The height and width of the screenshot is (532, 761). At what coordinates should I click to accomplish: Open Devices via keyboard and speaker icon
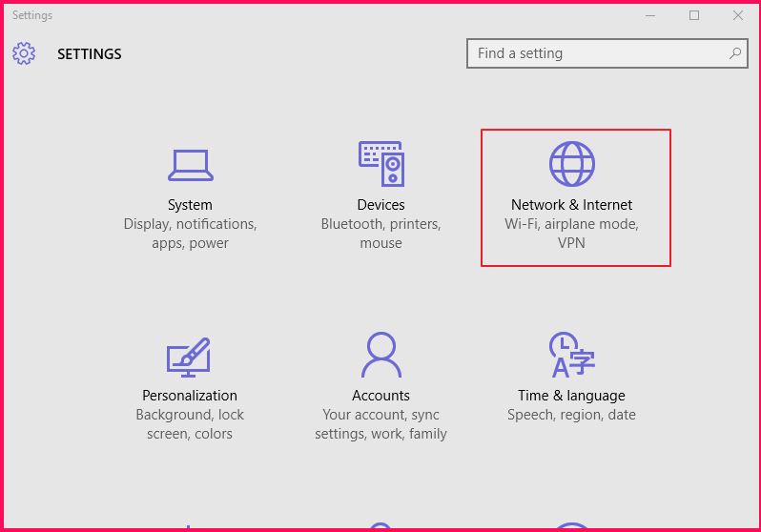coord(380,164)
